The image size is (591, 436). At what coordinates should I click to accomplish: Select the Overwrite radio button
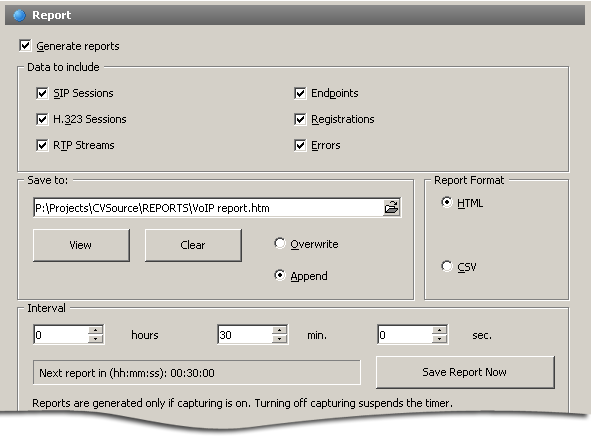280,243
